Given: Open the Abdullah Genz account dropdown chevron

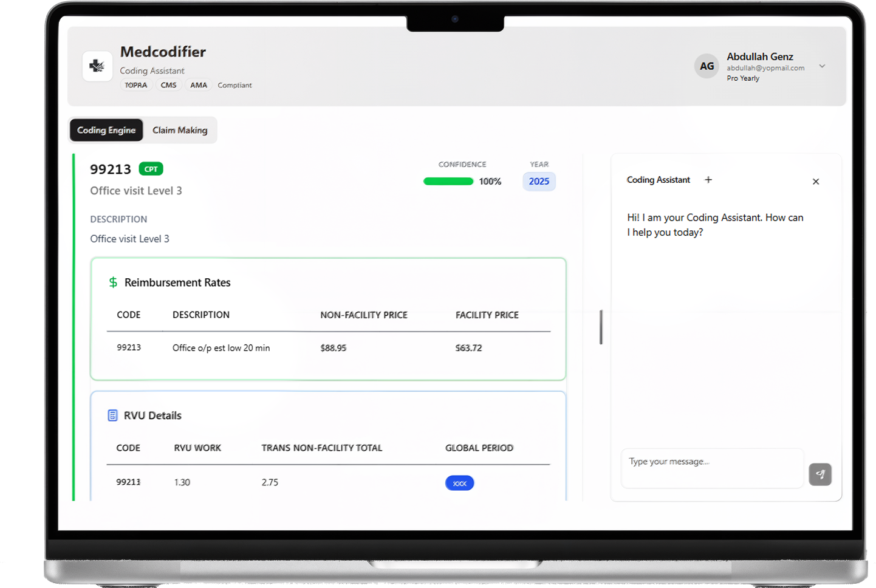Looking at the screenshot, I should pyautogui.click(x=822, y=66).
